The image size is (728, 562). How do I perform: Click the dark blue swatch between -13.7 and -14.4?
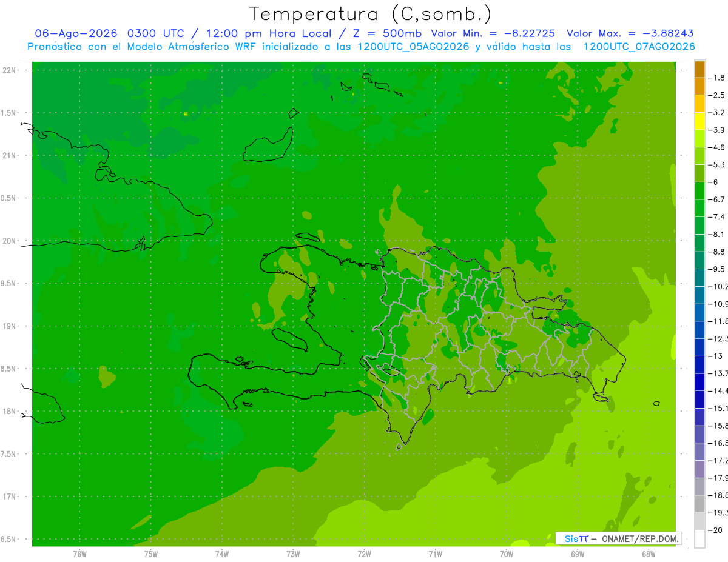pyautogui.click(x=699, y=382)
